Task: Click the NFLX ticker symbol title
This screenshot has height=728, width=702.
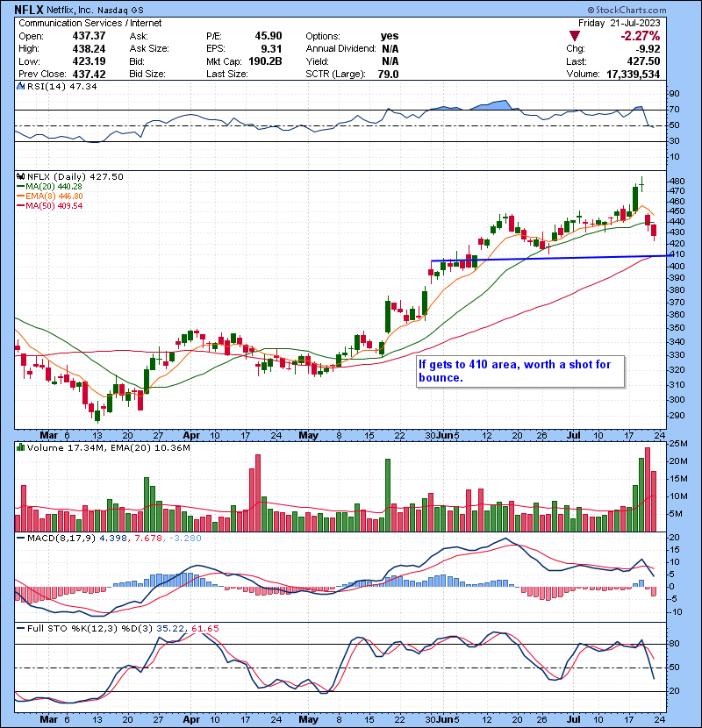Action: (x=29, y=10)
